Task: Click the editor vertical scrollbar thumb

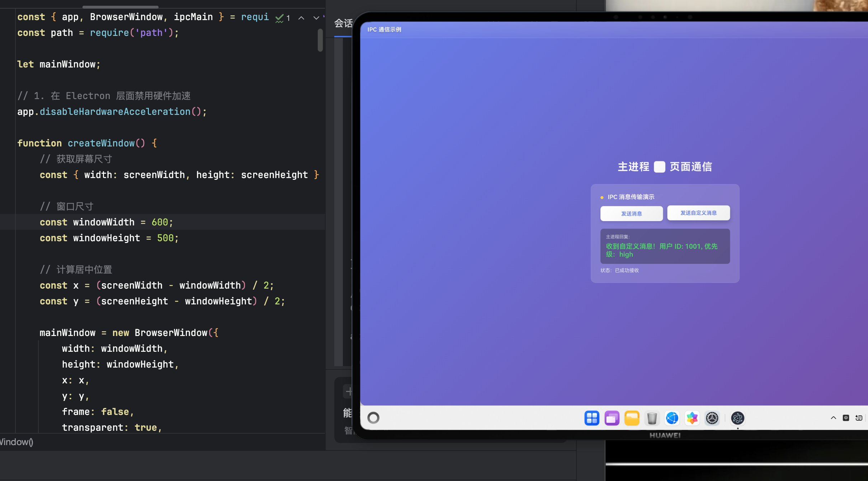Action: pos(320,40)
